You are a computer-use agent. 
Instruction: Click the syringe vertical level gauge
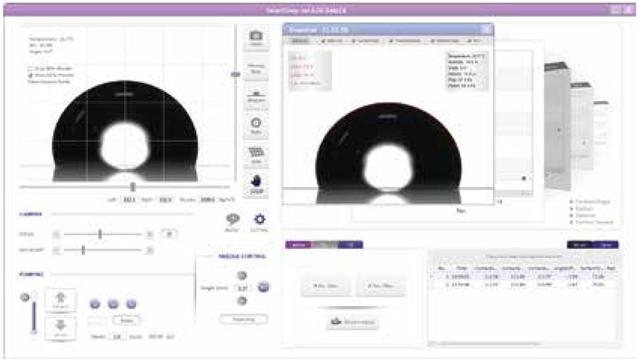34,313
